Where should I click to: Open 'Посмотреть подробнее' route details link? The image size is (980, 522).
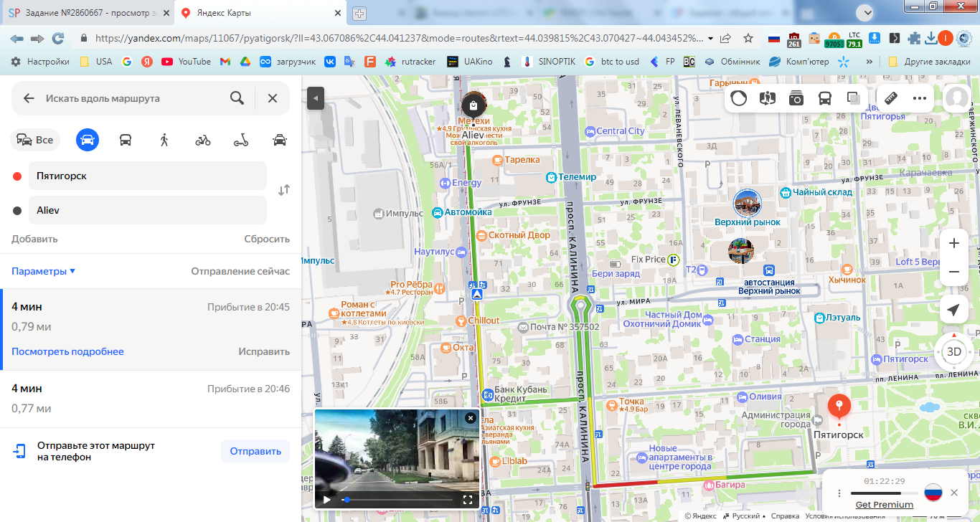click(67, 351)
